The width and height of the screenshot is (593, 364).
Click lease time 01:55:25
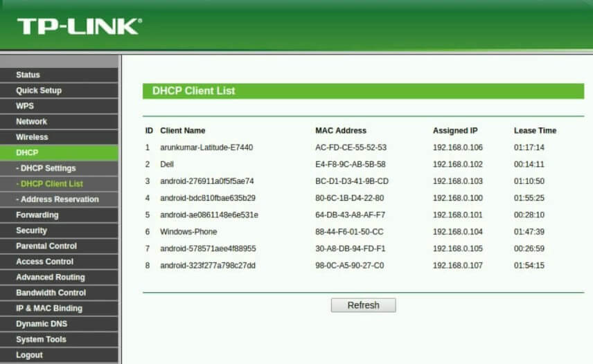coord(529,198)
